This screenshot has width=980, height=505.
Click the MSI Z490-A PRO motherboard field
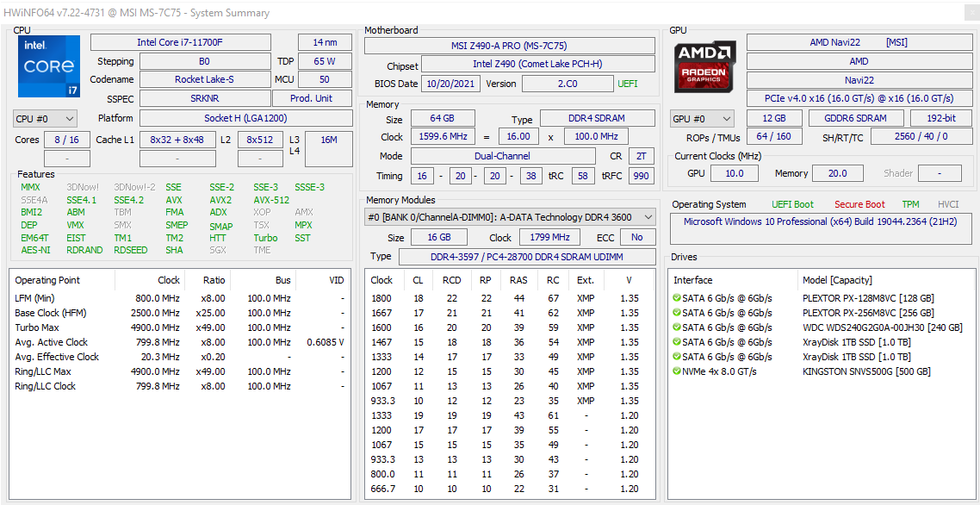[x=509, y=46]
